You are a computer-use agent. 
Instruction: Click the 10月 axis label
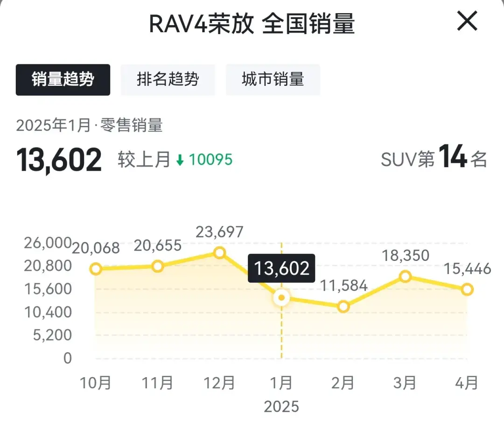coord(96,383)
